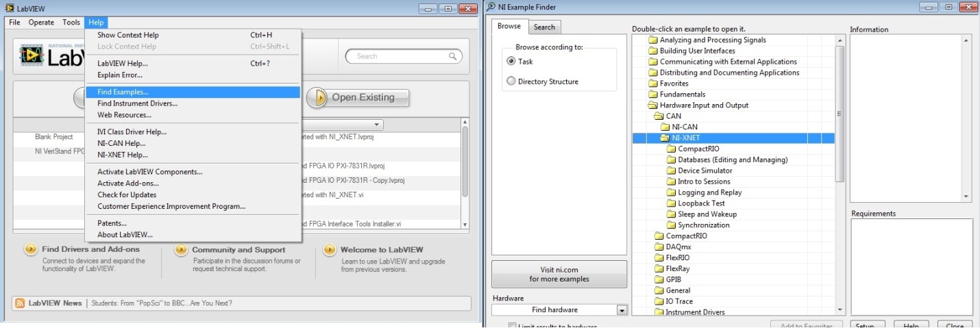Open the Tools menu
Viewport: 980px width, 328px height.
pos(71,23)
